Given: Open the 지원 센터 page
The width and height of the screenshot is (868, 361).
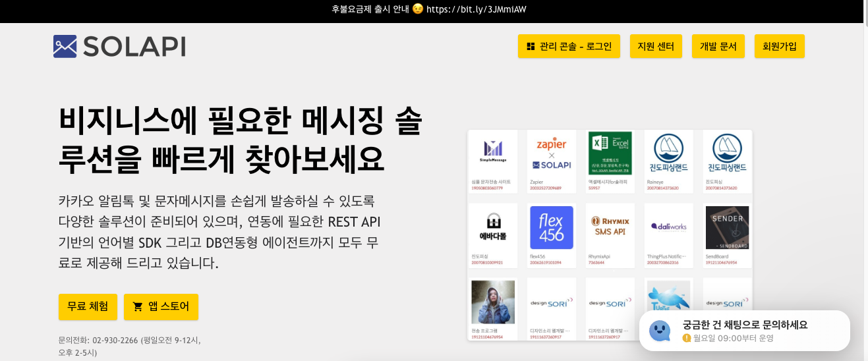Looking at the screenshot, I should point(656,46).
